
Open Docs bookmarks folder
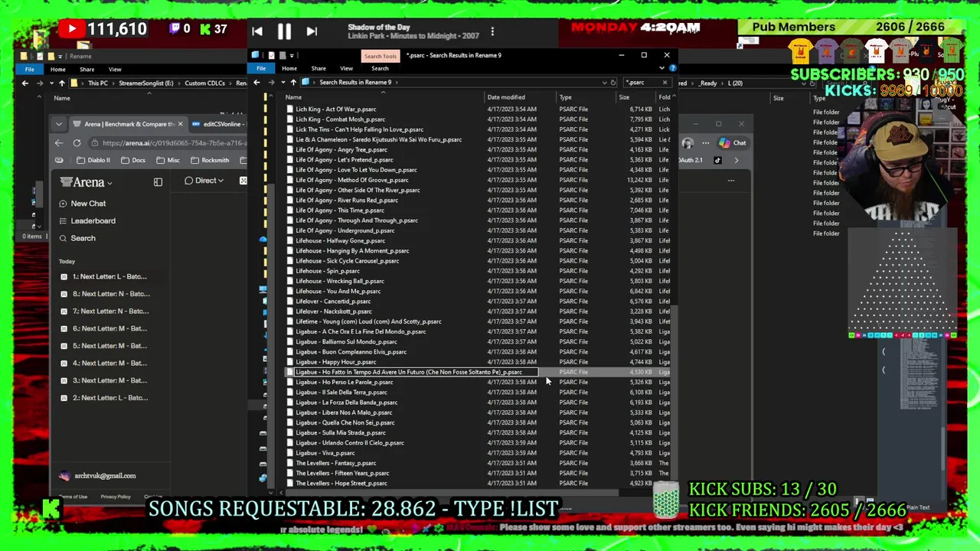[x=132, y=161]
